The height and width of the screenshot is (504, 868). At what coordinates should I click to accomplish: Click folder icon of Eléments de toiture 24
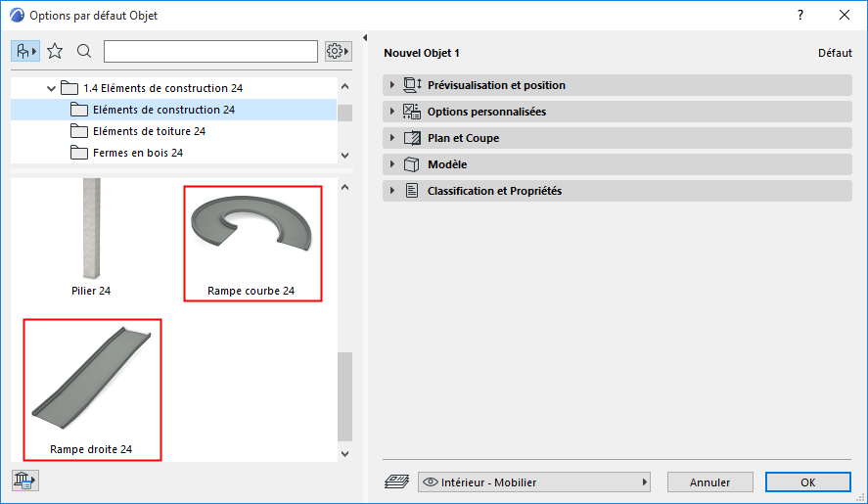coord(79,131)
